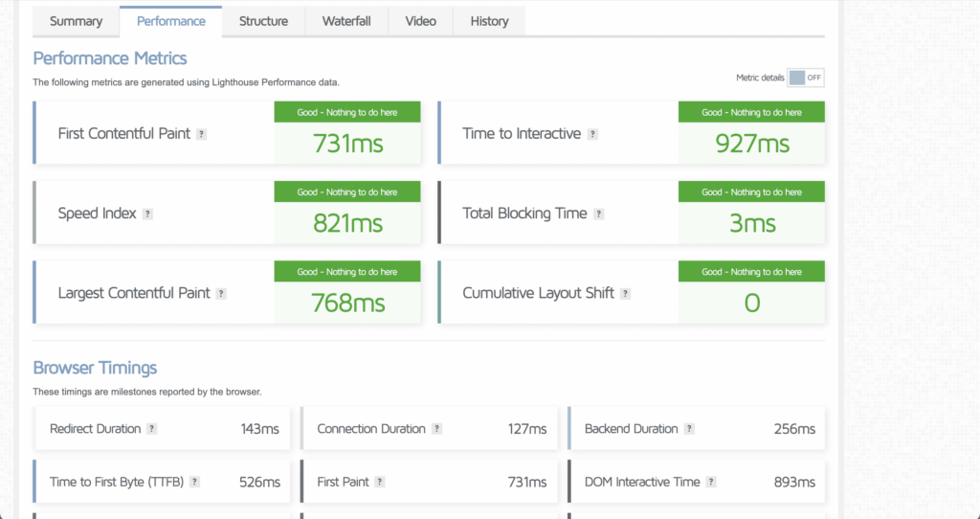Click help icon next to First Paint
Image resolution: width=980 pixels, height=519 pixels.
coord(380,483)
